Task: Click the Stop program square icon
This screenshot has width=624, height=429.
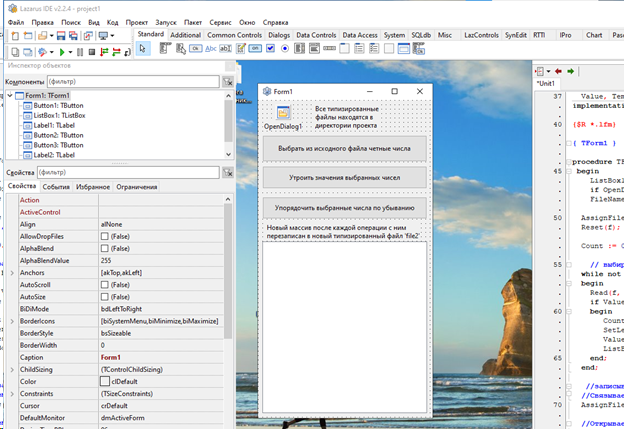Action: [91, 50]
